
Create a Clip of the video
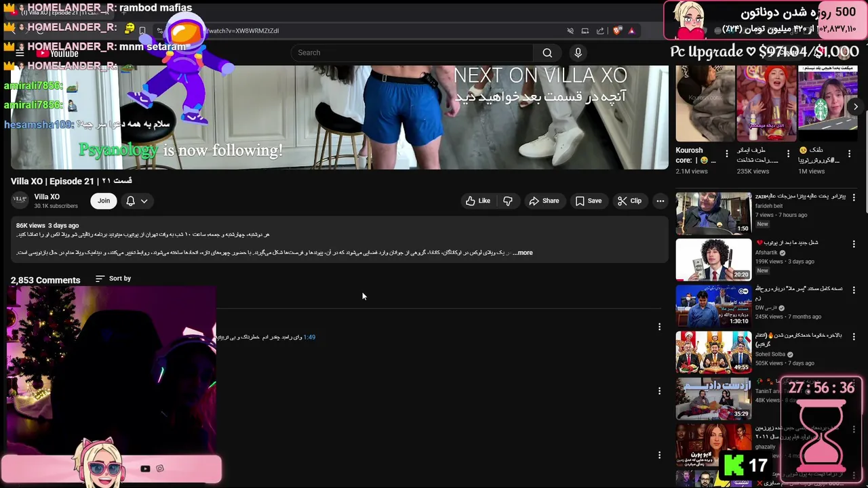coord(629,201)
